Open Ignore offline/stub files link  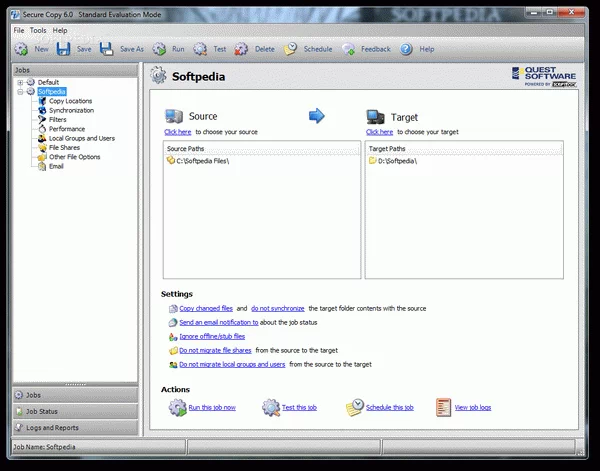point(212,336)
